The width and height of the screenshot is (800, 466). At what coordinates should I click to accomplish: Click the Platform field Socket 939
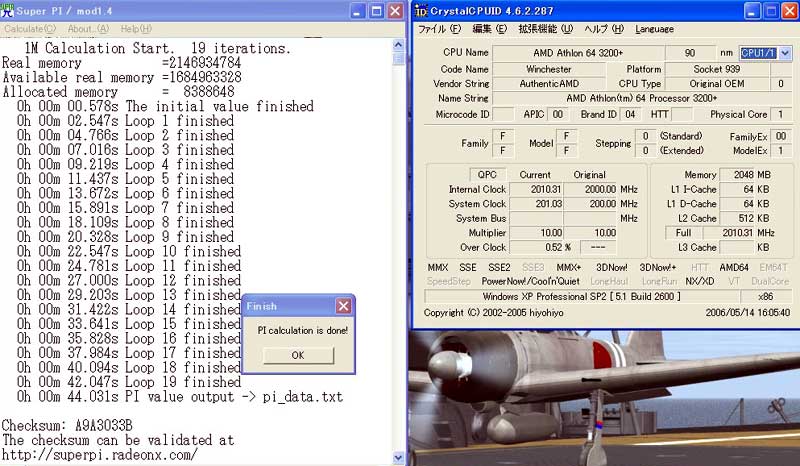pyautogui.click(x=716, y=69)
